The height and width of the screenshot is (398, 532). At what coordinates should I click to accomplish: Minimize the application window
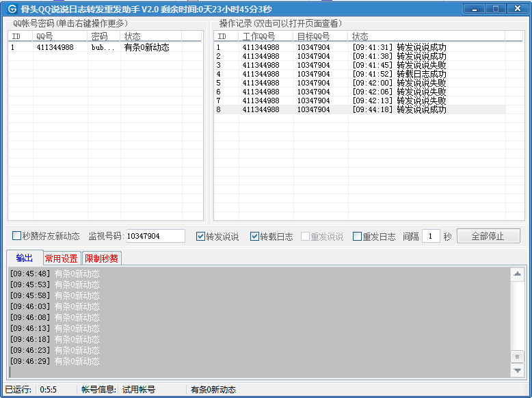tap(475, 8)
